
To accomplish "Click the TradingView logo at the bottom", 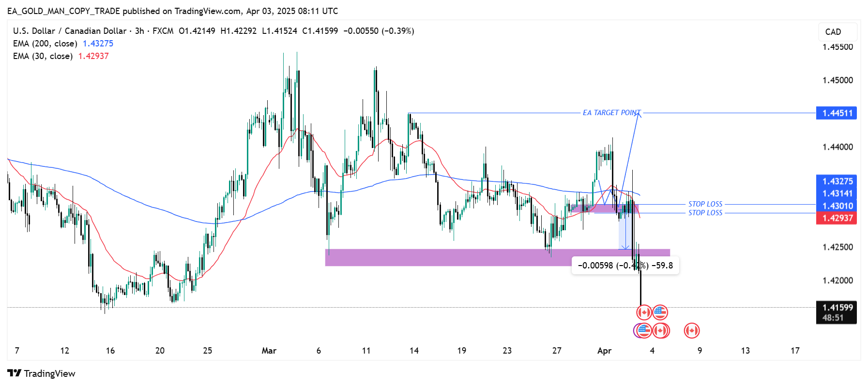I will [x=42, y=373].
